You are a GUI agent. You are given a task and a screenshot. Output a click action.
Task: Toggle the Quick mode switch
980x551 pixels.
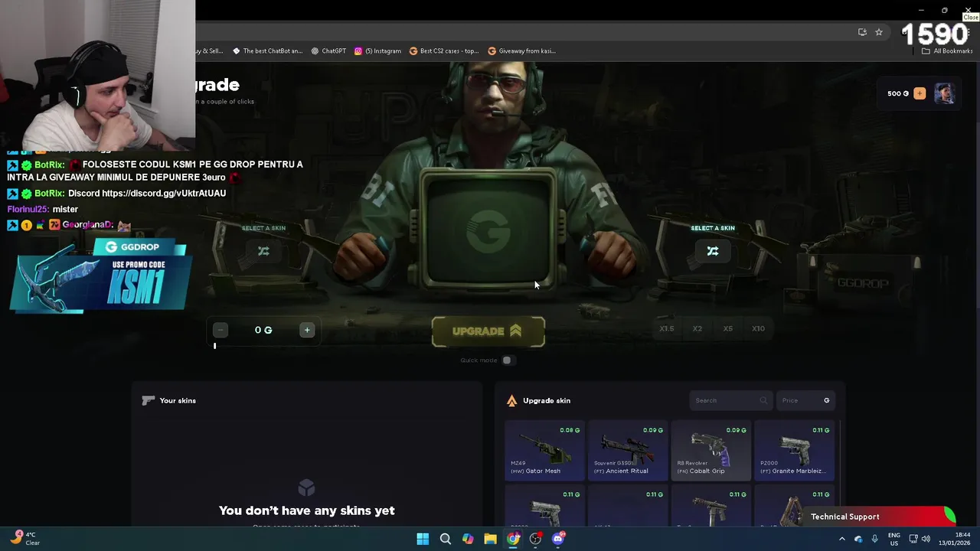tap(507, 360)
